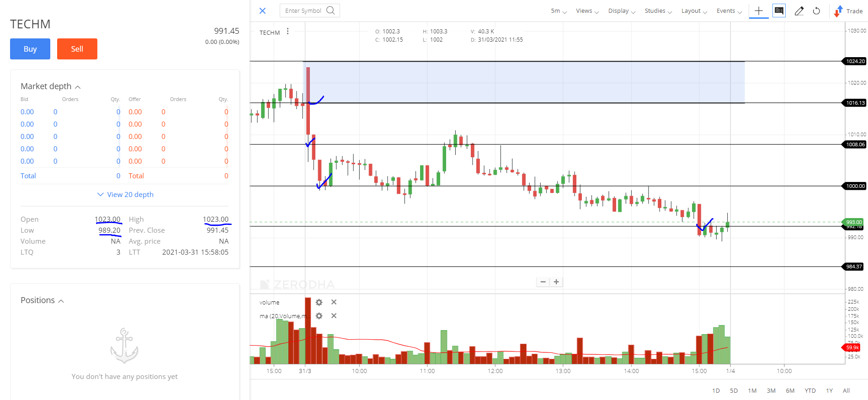Select the 1M range
868x400 pixels.
[x=752, y=391]
